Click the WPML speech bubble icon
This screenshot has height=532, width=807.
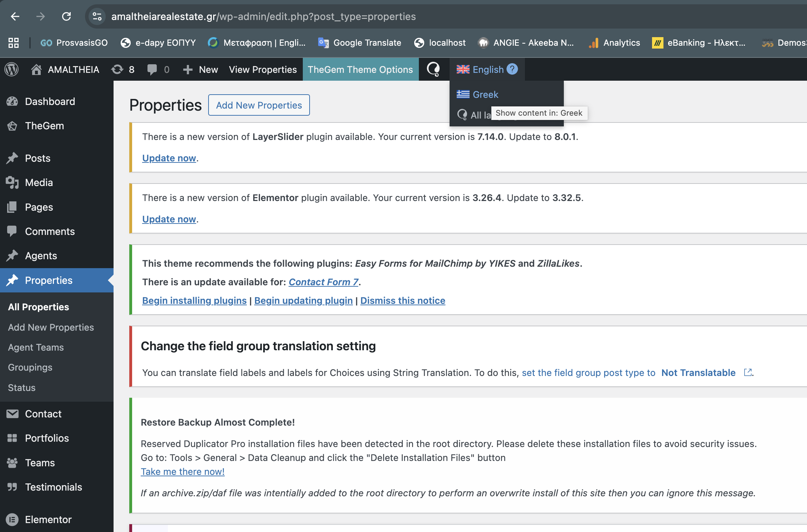pyautogui.click(x=433, y=69)
